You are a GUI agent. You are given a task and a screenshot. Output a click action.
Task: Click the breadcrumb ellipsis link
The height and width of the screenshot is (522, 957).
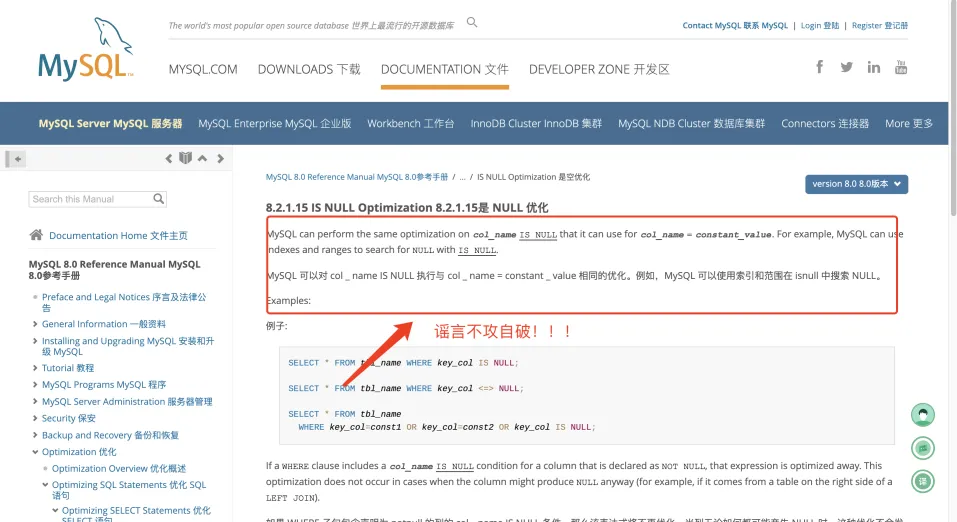(462, 177)
